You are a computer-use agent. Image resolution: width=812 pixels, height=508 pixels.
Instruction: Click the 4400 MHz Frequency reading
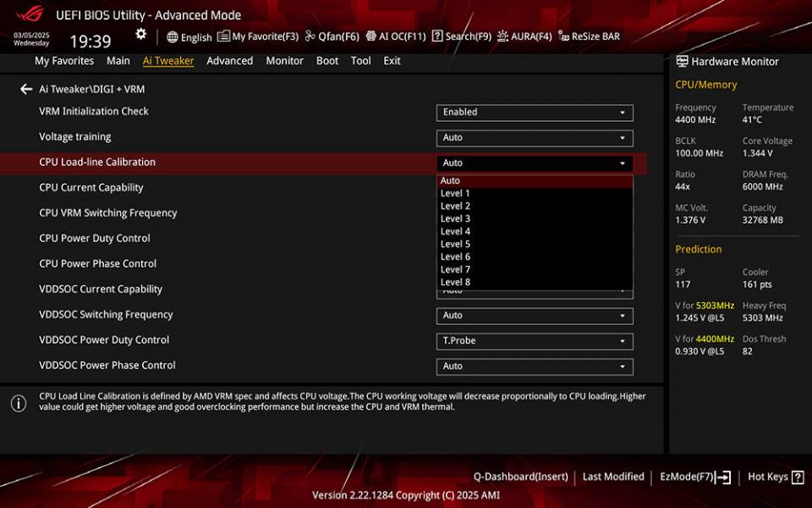point(695,119)
